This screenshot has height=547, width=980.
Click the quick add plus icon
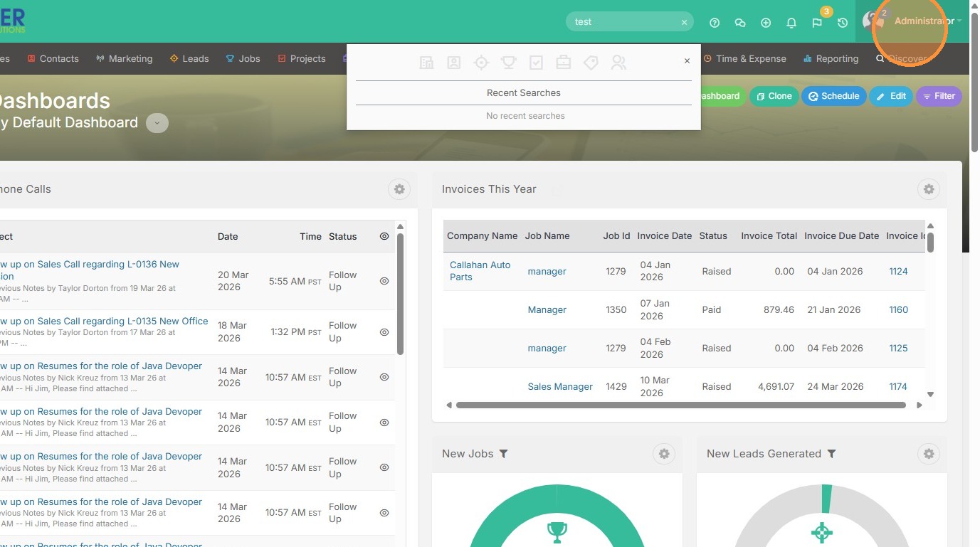coord(766,23)
